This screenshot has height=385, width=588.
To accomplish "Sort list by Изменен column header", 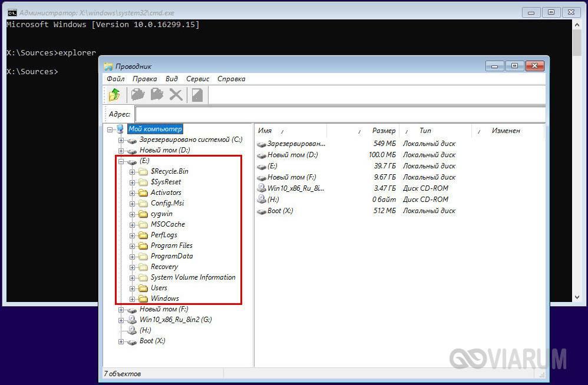I will tap(508, 131).
